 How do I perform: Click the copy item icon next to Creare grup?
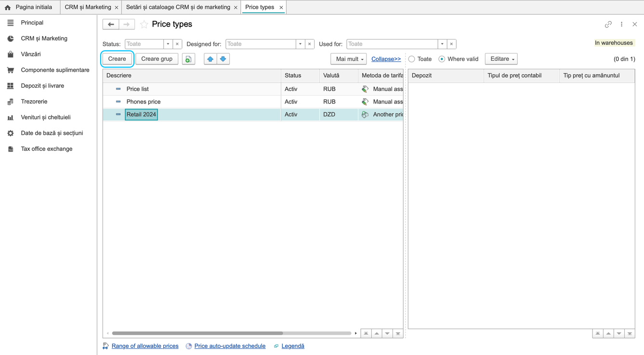coord(188,59)
